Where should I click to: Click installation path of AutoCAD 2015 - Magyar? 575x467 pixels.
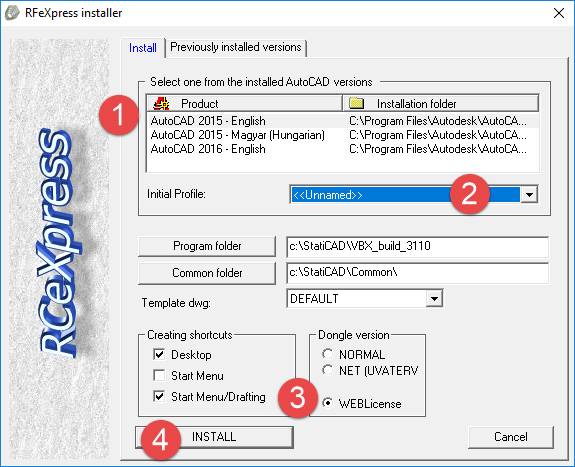pyautogui.click(x=438, y=135)
